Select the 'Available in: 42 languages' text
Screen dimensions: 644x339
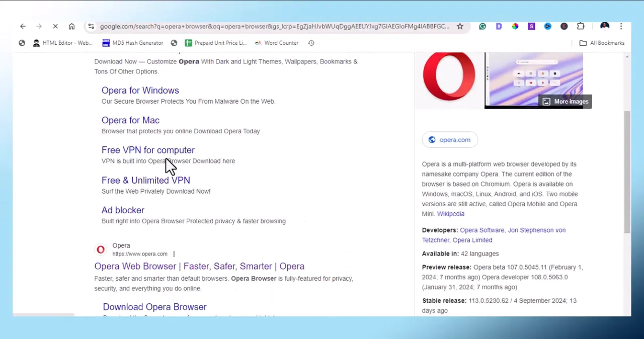point(460,253)
